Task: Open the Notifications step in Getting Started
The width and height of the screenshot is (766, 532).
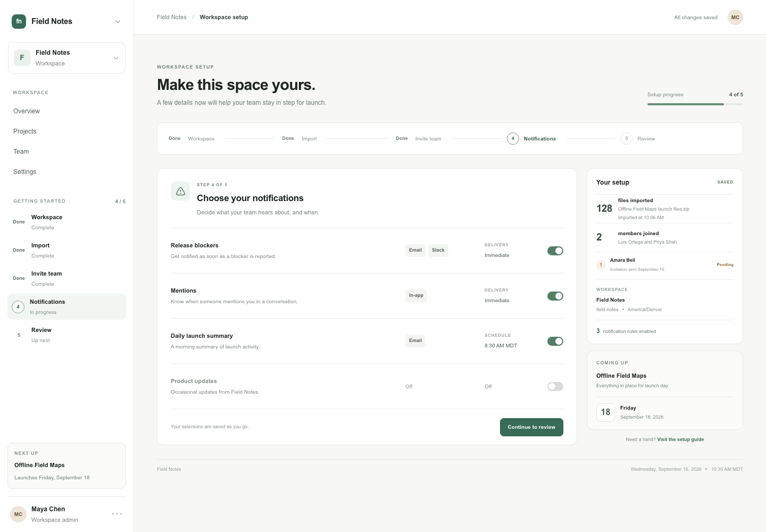Action: pos(66,307)
